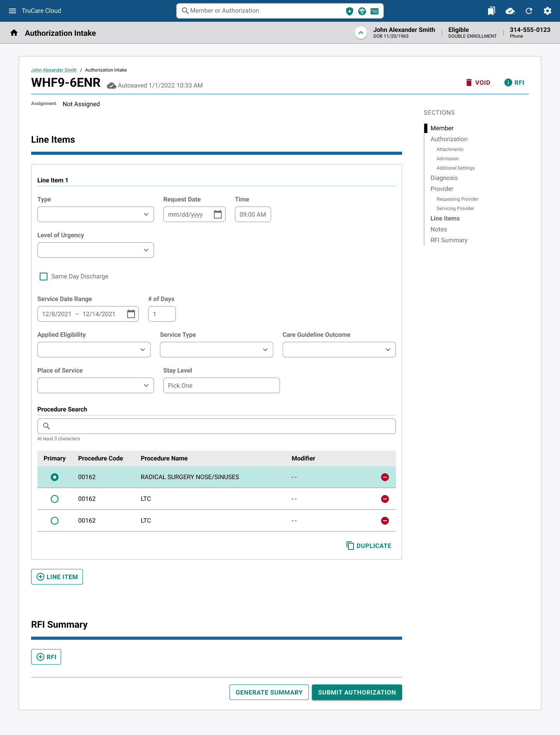Screen dimensions: 560x735
Task: Jump to Diagnosis section
Action: click(444, 178)
